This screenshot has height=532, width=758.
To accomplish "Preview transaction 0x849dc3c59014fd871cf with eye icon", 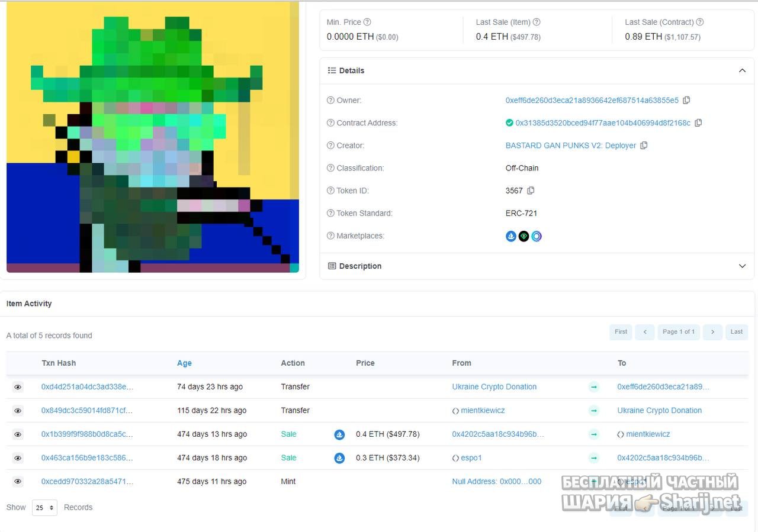I will click(x=18, y=411).
